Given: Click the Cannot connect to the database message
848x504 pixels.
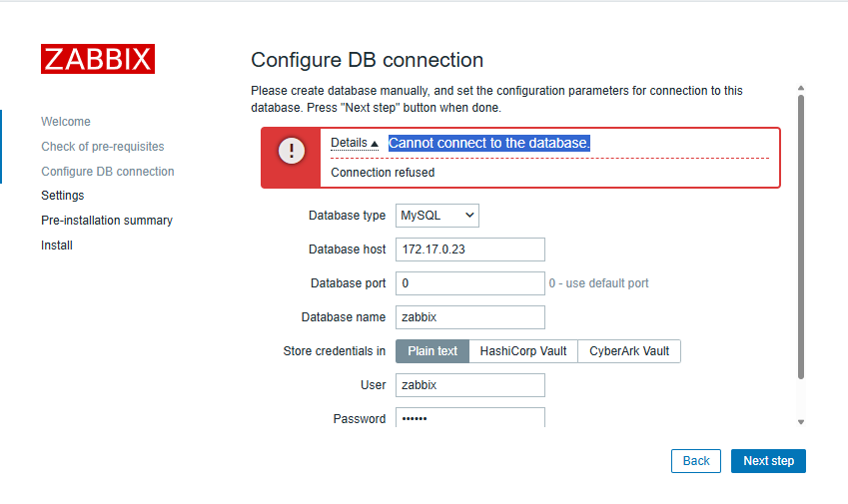Looking at the screenshot, I should [489, 143].
